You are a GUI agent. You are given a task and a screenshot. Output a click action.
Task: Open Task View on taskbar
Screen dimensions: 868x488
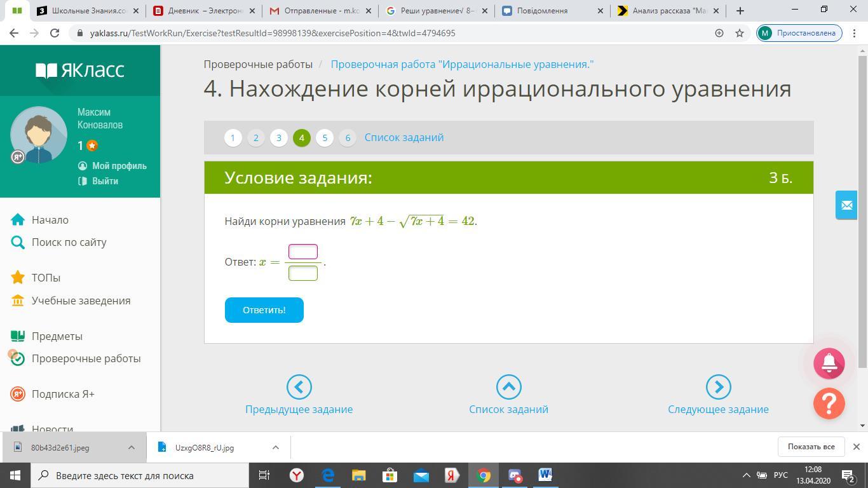(x=264, y=475)
